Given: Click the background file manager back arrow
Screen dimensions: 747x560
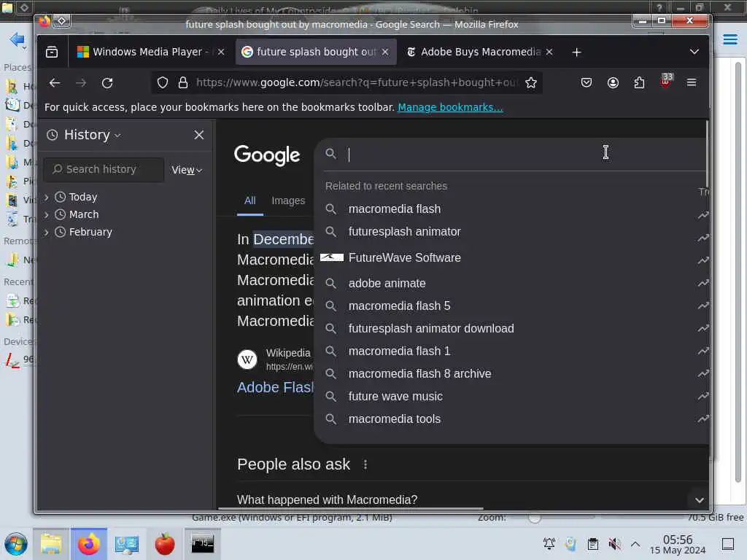Looking at the screenshot, I should point(17,39).
